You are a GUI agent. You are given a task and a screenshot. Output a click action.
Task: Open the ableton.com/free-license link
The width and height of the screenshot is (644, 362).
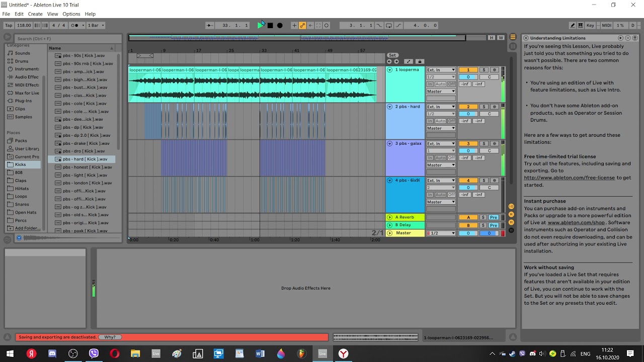click(x=570, y=177)
